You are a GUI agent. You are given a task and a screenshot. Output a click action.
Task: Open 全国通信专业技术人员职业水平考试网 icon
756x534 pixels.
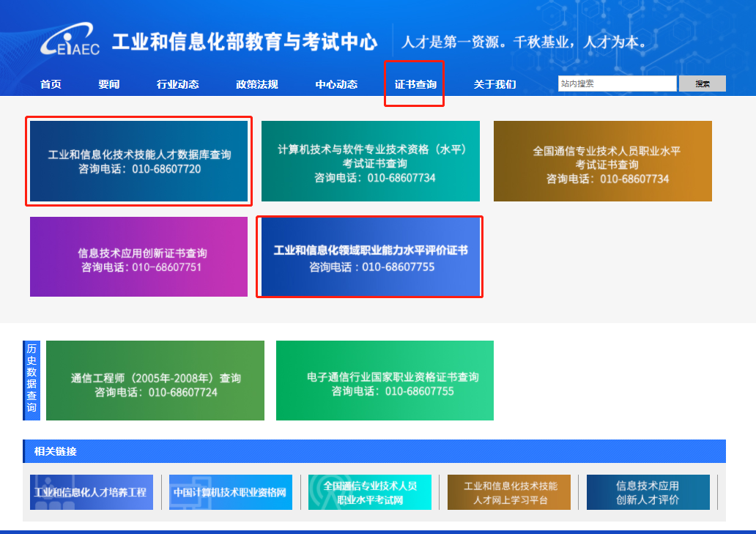tap(370, 492)
